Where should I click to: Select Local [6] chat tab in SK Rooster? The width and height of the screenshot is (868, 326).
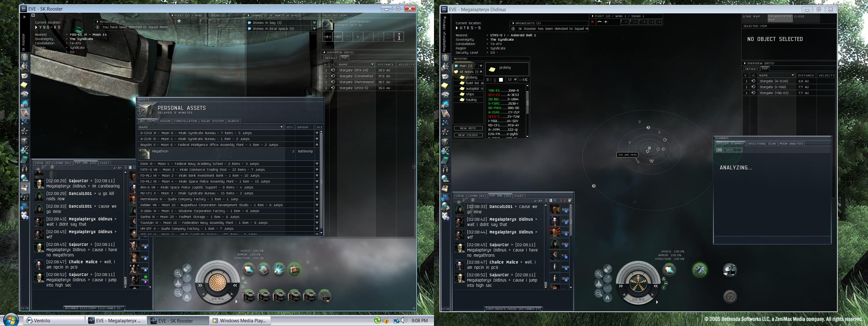42,163
